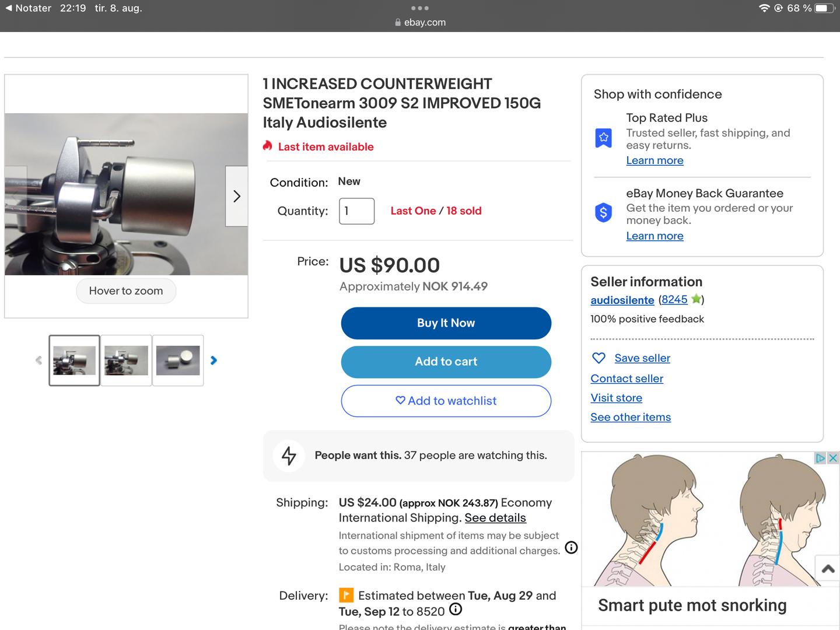
Task: Return to Notater app via back arrow
Action: click(x=28, y=8)
